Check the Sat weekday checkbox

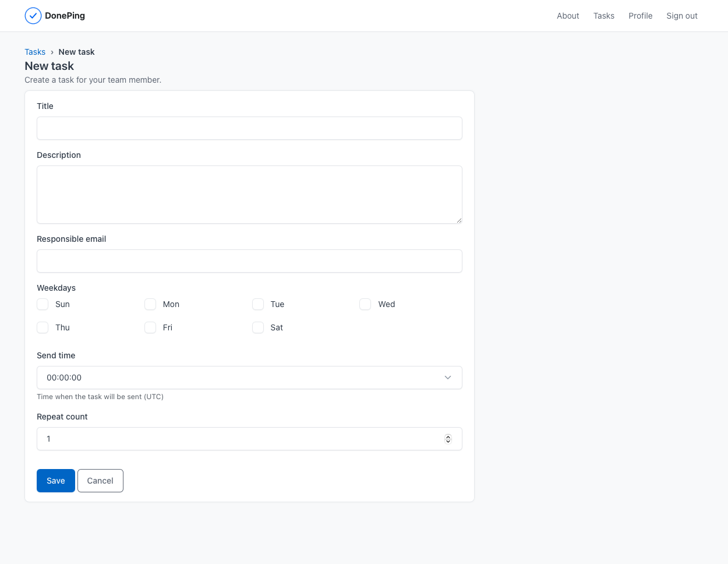point(258,327)
